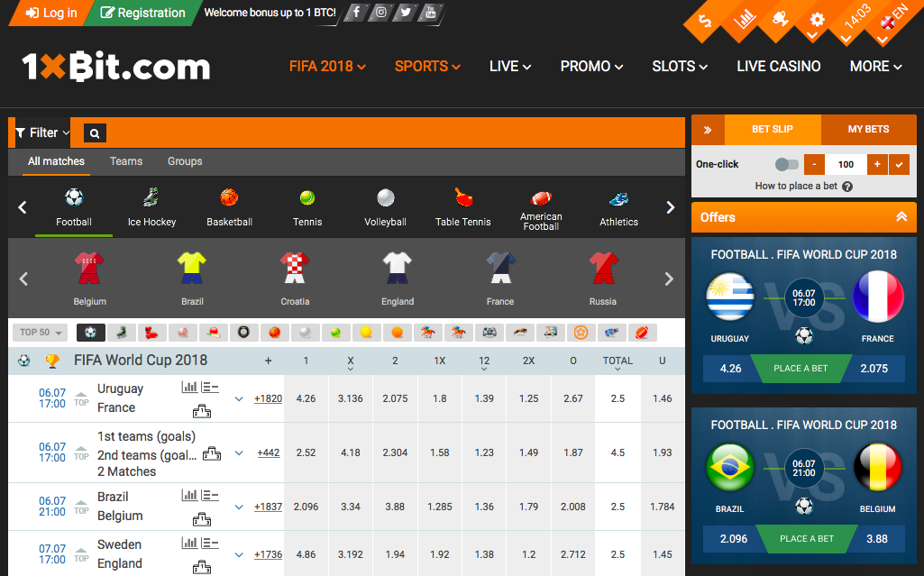This screenshot has width=924, height=576.
Task: Click the 1xBit.com logo
Action: pos(116,66)
